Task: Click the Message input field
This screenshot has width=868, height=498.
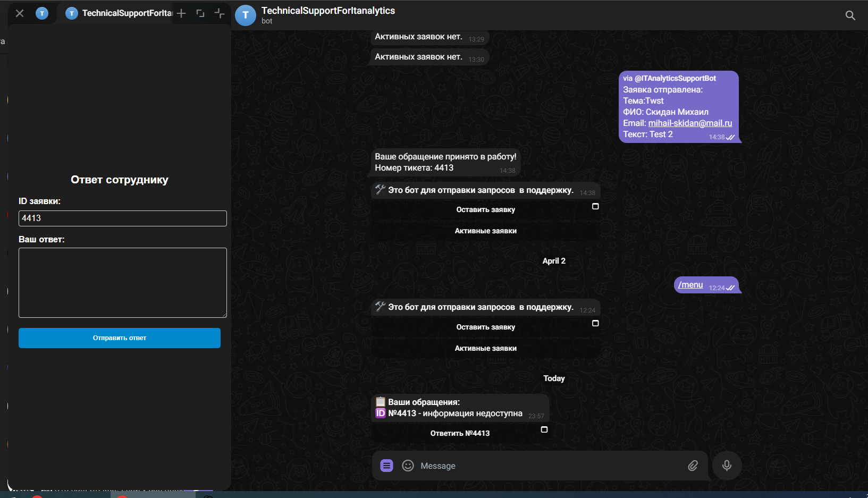Action: coord(532,466)
